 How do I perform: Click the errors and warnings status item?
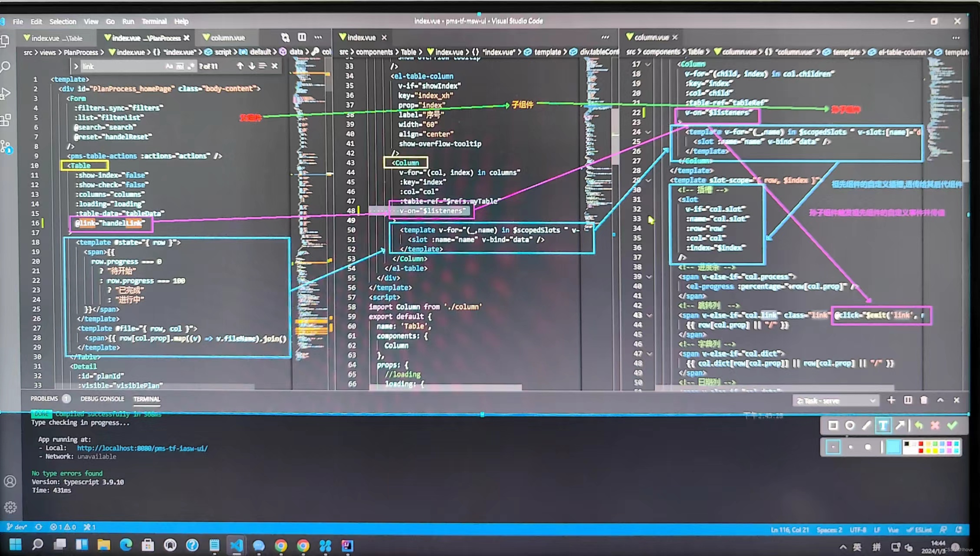(63, 527)
